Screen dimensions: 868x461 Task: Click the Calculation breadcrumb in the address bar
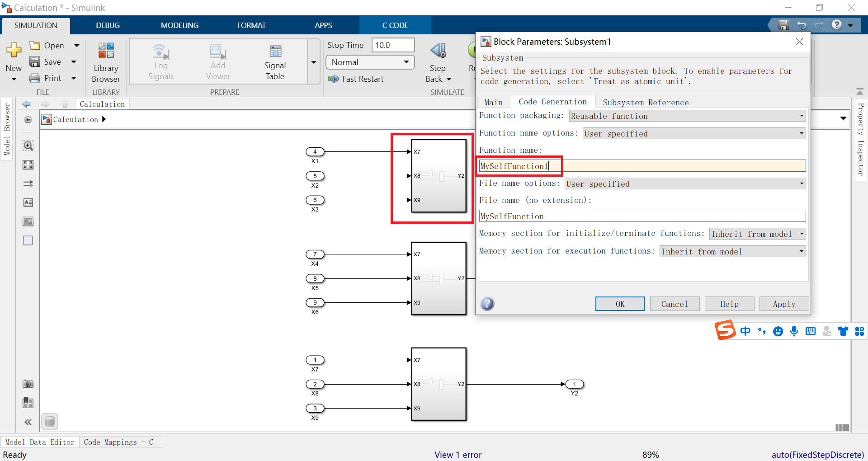(x=75, y=119)
